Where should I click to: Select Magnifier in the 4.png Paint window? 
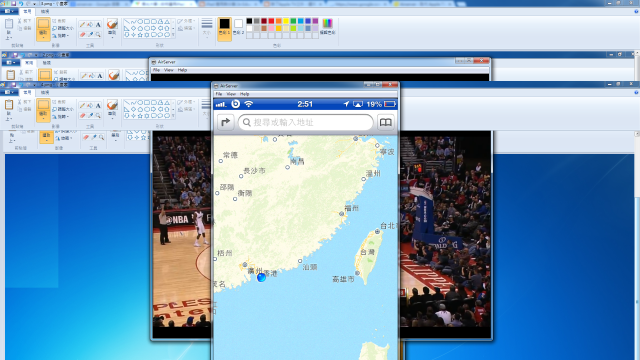98,116
